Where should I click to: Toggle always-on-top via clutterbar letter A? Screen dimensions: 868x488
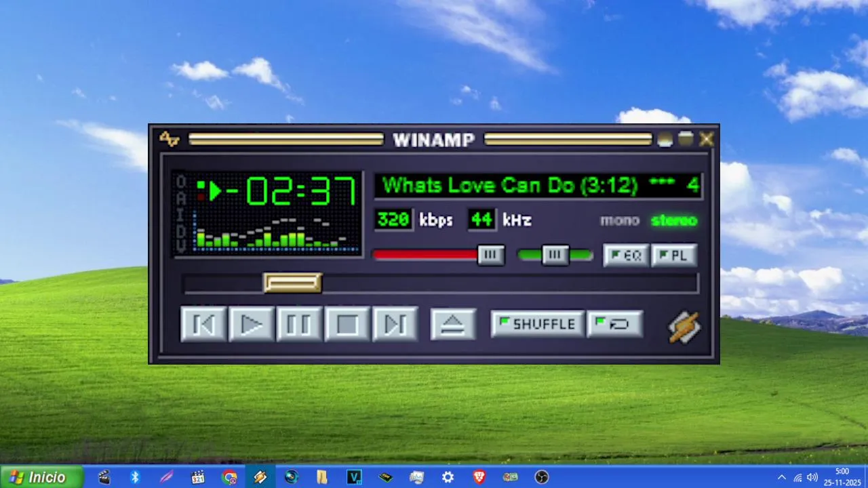coord(181,198)
